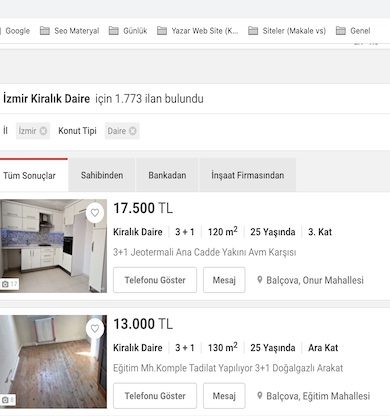390x416 pixels.
Task: Click Mesaj for Onur Mahallesi listing
Action: pyautogui.click(x=224, y=280)
